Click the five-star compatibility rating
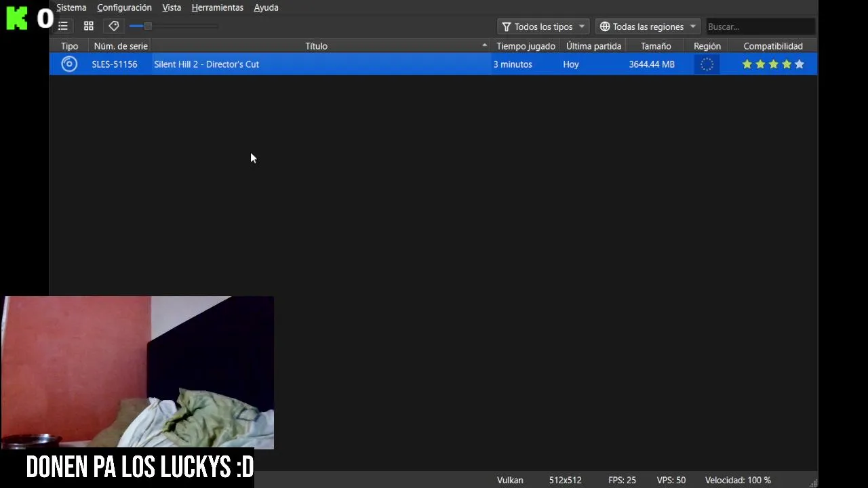868x488 pixels. click(x=773, y=64)
